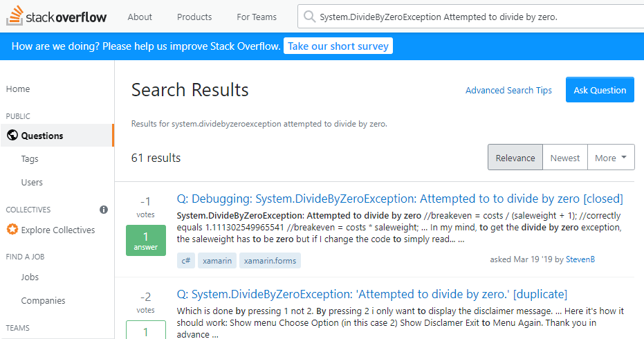This screenshot has width=644, height=339.
Task: Click the search magnifier icon
Action: tap(309, 17)
